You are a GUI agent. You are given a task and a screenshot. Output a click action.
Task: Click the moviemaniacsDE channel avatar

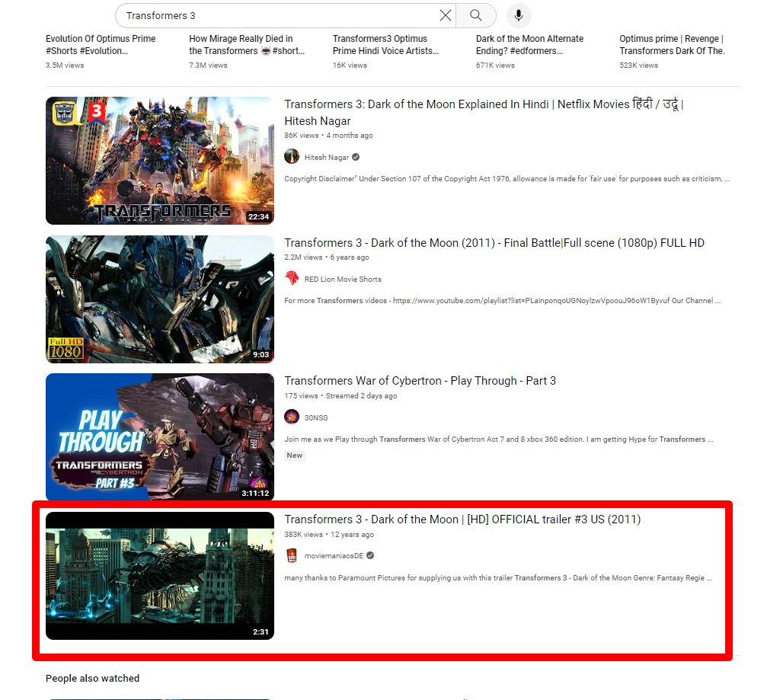coord(292,555)
